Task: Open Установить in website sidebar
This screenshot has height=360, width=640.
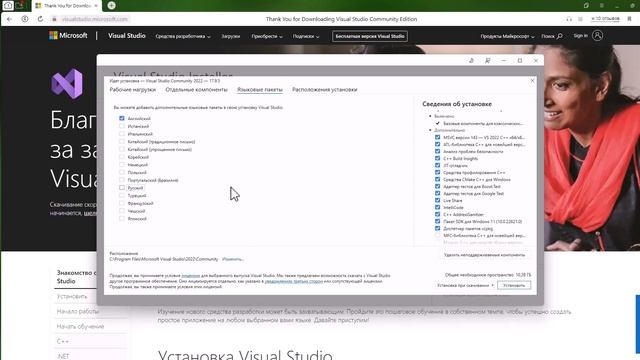Action: (x=72, y=296)
